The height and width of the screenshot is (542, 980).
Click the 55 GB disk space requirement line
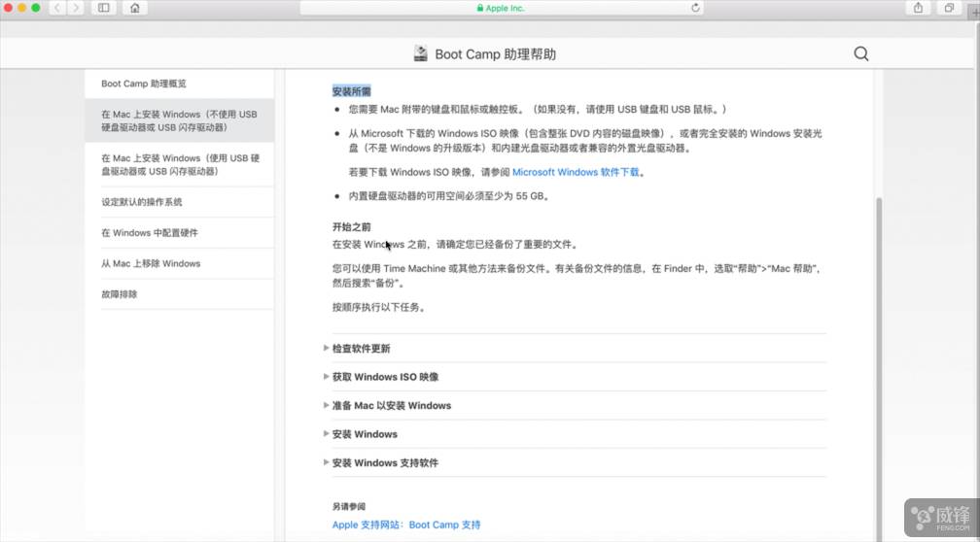[449, 196]
